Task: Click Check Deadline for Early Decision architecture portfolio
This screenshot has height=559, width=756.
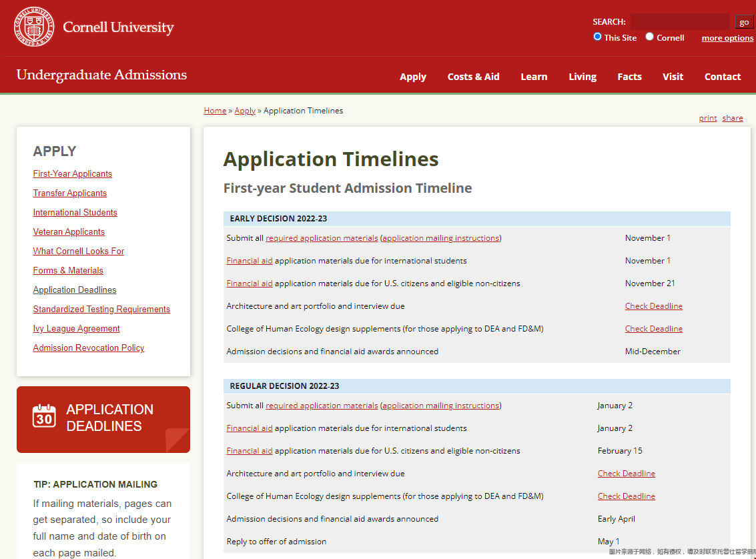Action: 654,306
